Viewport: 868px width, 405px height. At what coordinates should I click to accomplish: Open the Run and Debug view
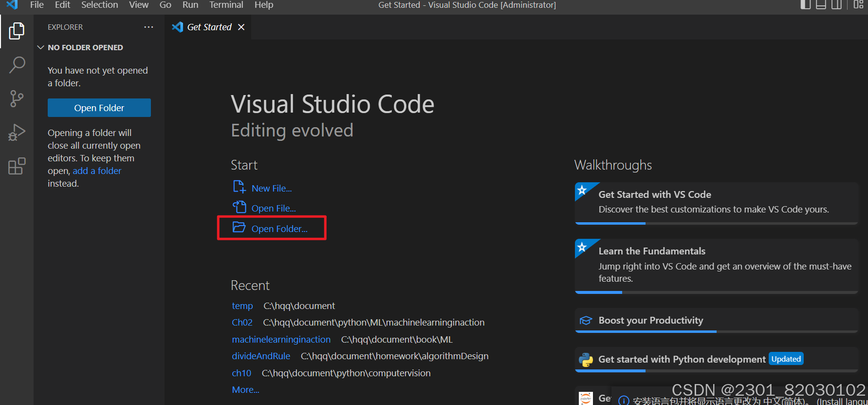pyautogui.click(x=17, y=133)
